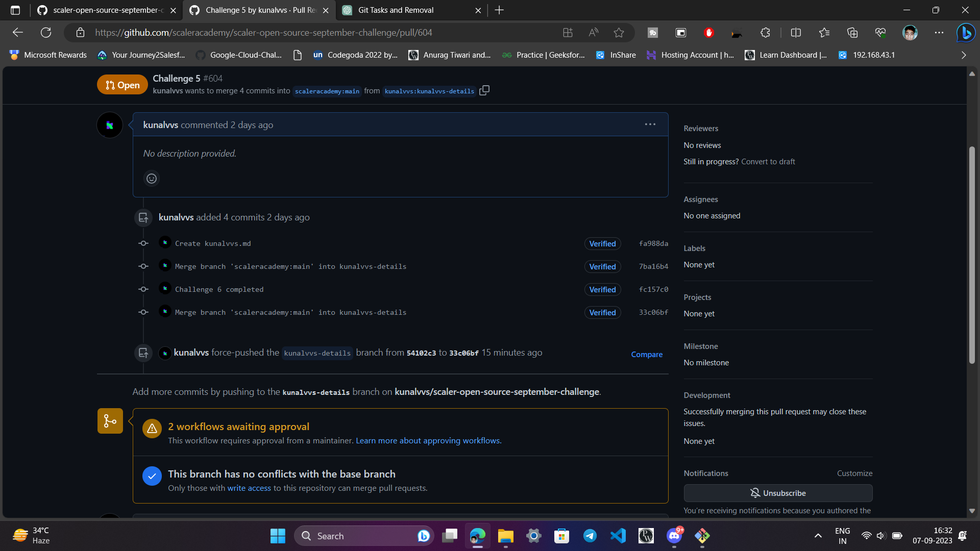This screenshot has width=980, height=551.
Task: Add page to favorites star icon
Action: 619,33
